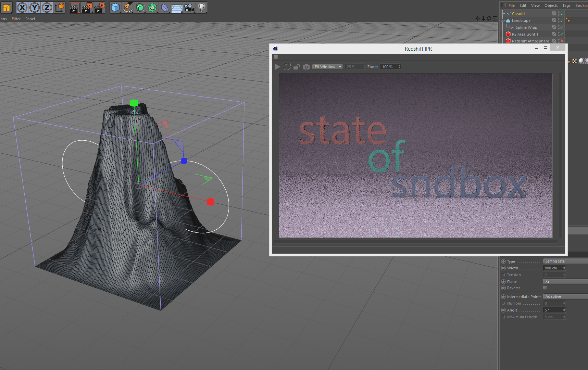The width and height of the screenshot is (588, 370).
Task: Toggle the Z-axis lock button
Action: (47, 7)
